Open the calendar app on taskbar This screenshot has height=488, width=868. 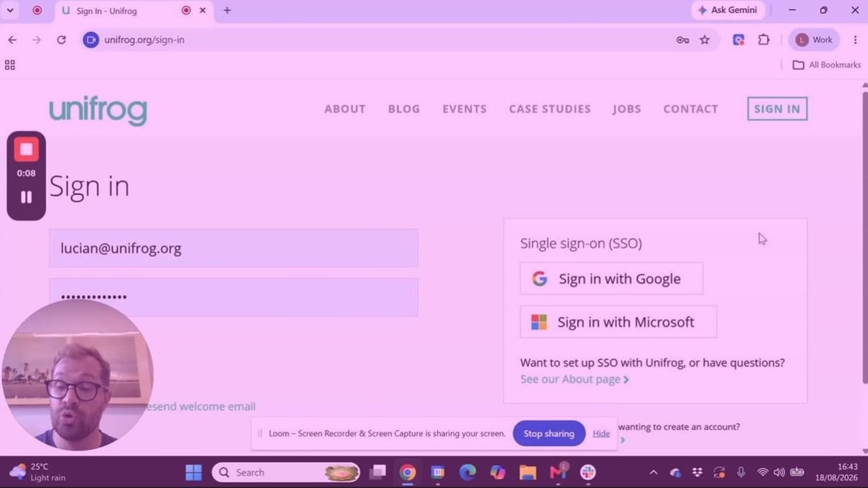click(438, 472)
